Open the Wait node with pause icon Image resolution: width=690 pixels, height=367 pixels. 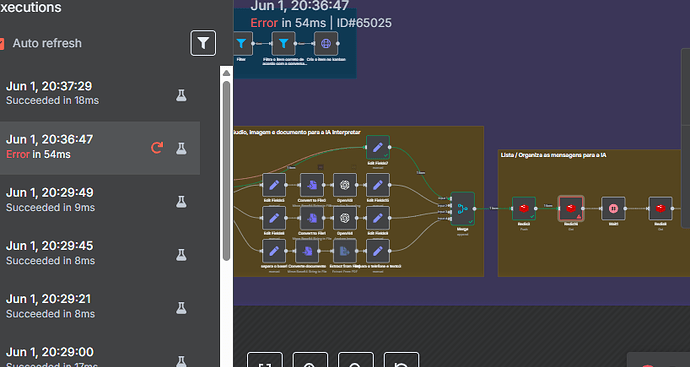[613, 209]
